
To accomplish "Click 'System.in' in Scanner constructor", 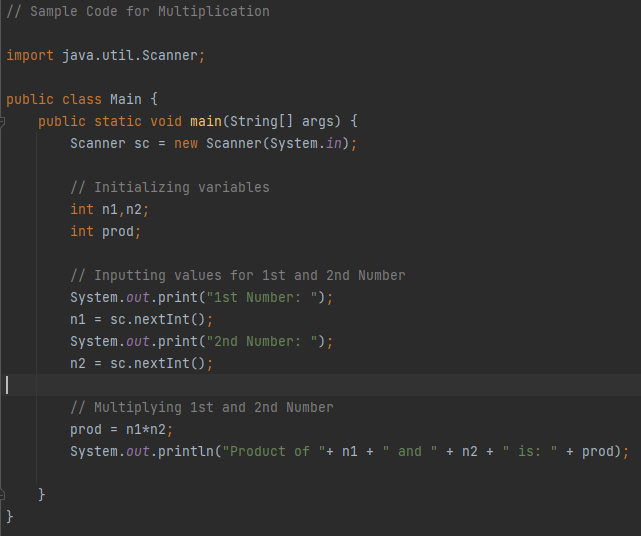I will click(x=306, y=144).
